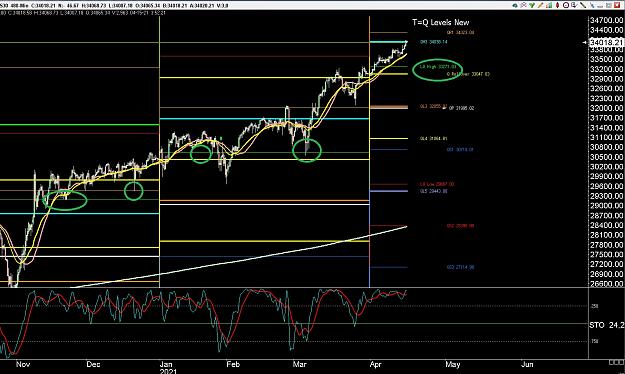
Task: Click the 29300.00 price axis label
Action: pyautogui.click(x=607, y=196)
